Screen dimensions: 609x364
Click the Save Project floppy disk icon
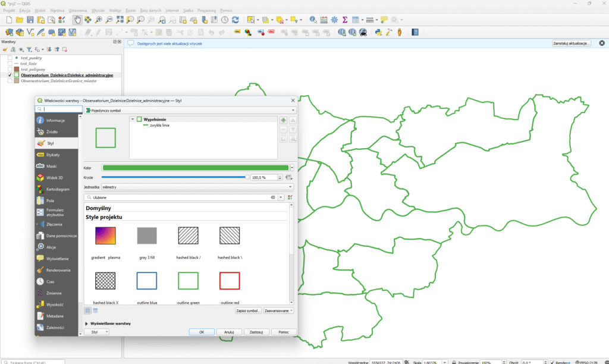[x=30, y=20]
